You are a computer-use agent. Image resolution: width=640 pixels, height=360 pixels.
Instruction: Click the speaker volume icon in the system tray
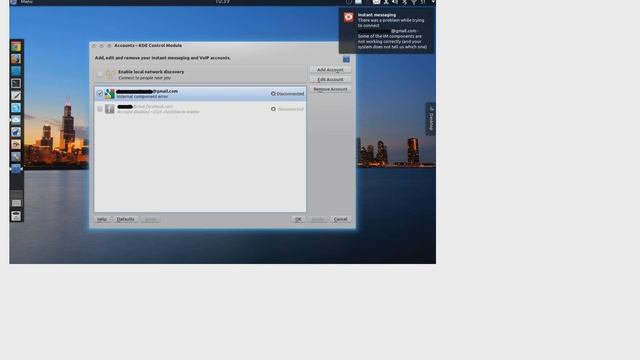[395, 2]
